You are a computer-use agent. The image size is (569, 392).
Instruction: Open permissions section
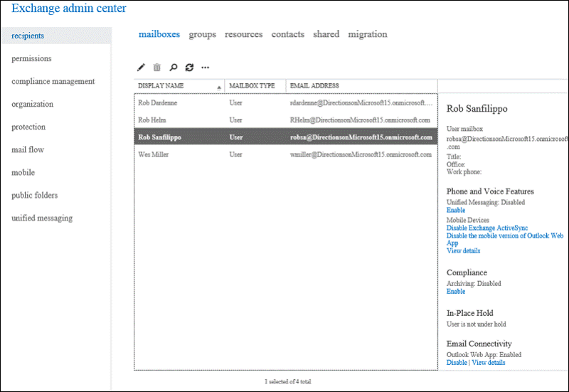coord(31,58)
